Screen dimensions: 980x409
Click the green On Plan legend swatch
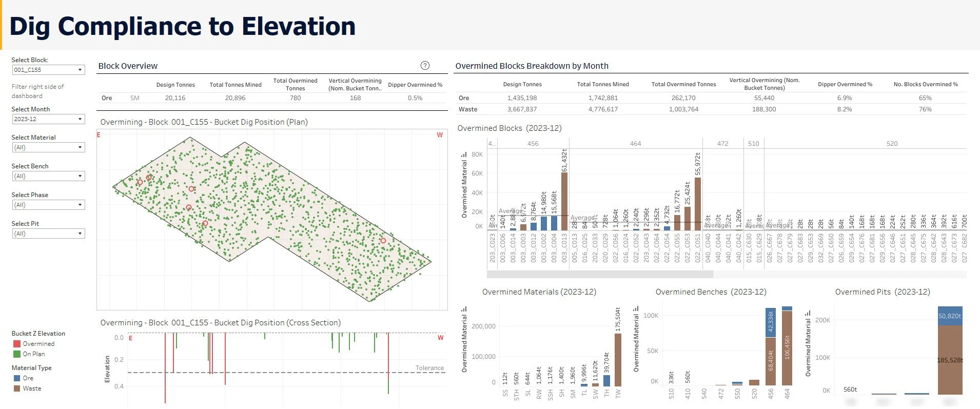[x=17, y=354]
